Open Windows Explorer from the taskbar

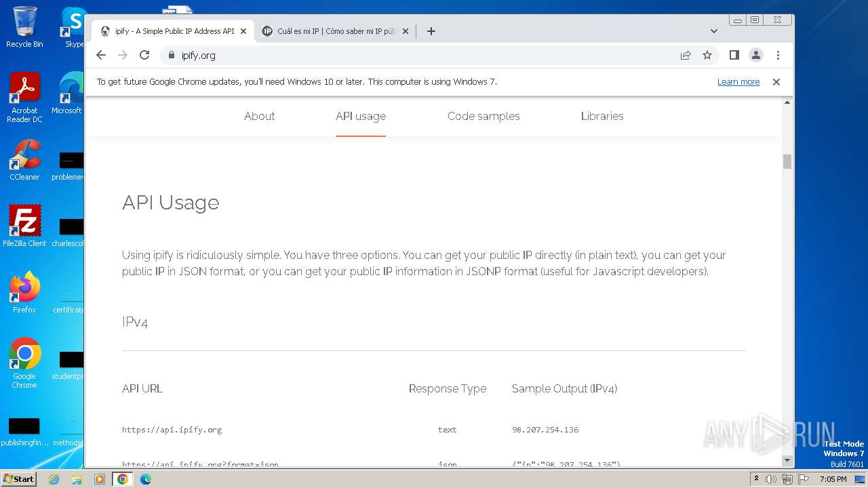pyautogui.click(x=77, y=479)
